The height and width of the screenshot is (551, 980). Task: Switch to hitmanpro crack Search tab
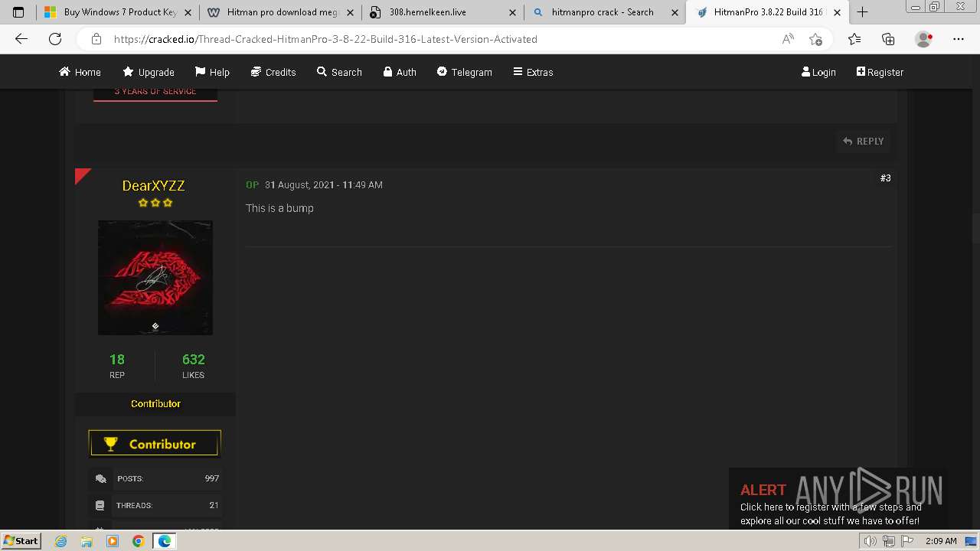tap(605, 12)
